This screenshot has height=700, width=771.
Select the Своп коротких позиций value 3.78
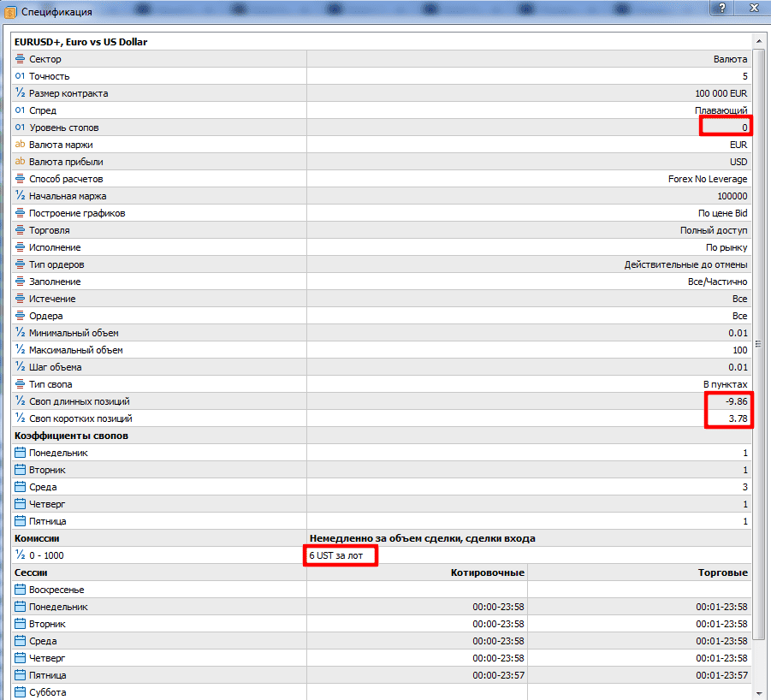(x=738, y=418)
